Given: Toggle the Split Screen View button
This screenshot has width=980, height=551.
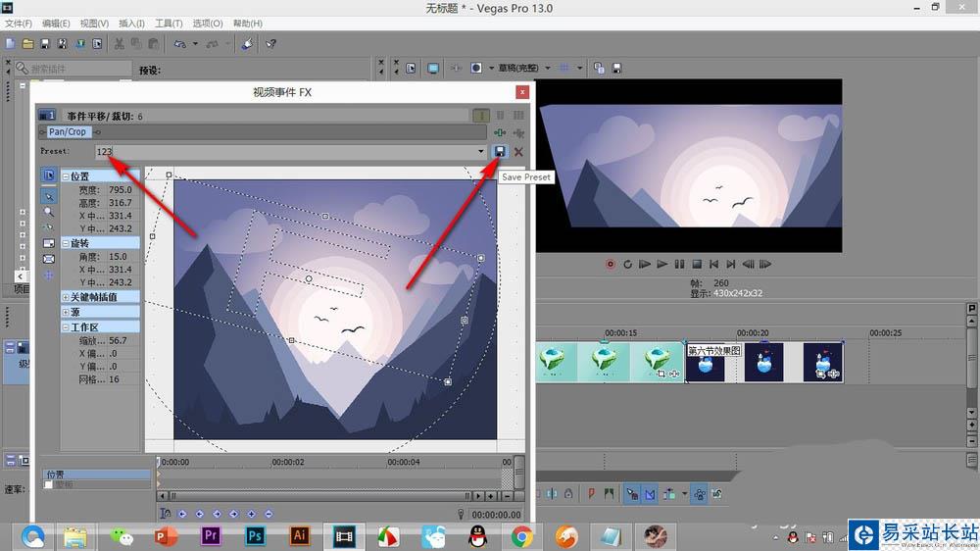Looking at the screenshot, I should click(476, 69).
